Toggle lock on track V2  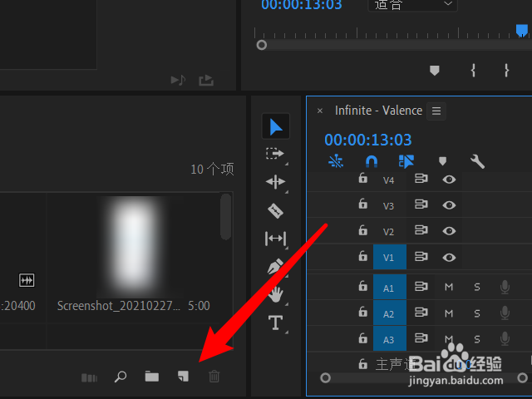pyautogui.click(x=363, y=230)
